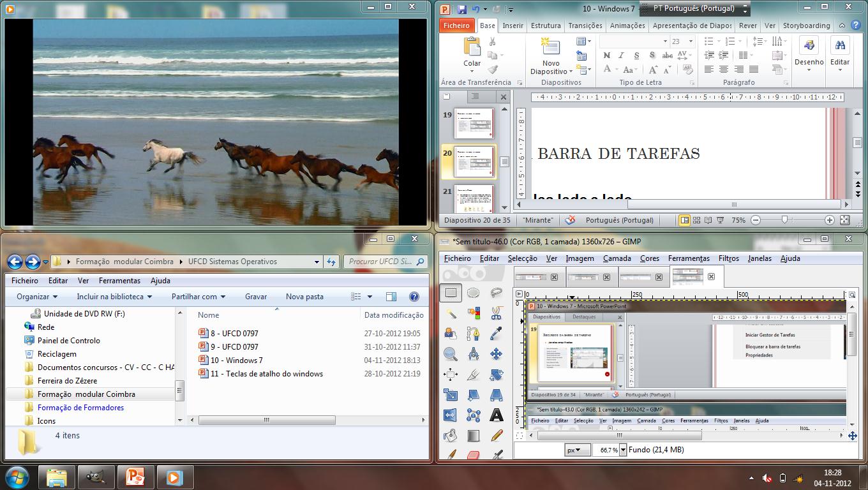868x490 pixels.
Task: Click the Colar paste icon
Action: [x=472, y=47]
